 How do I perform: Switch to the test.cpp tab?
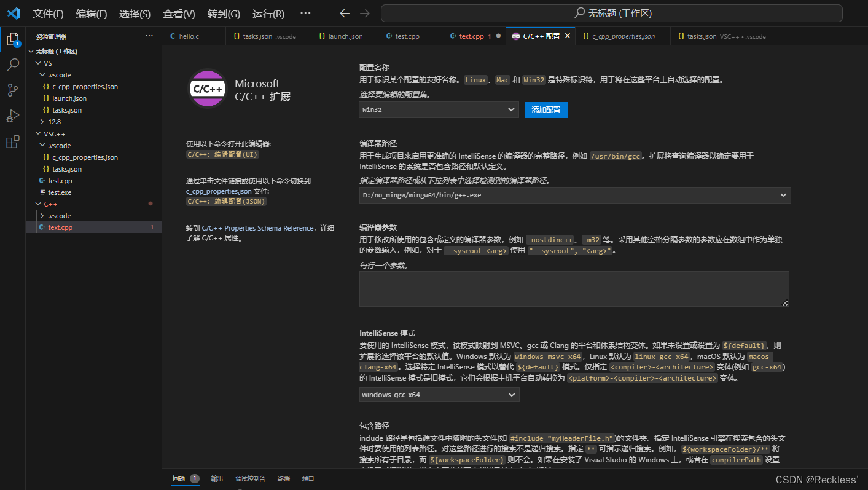click(409, 36)
